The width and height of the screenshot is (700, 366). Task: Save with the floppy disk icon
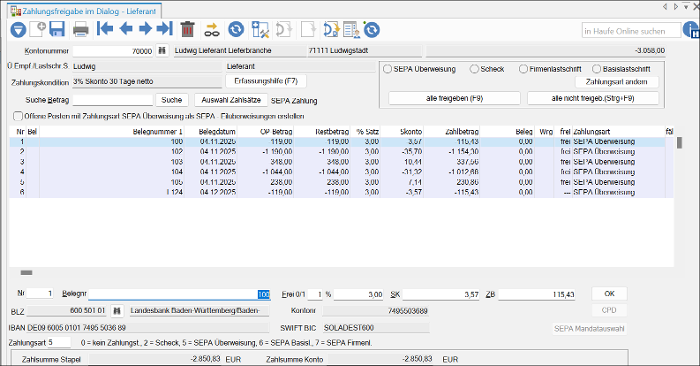pyautogui.click(x=57, y=29)
